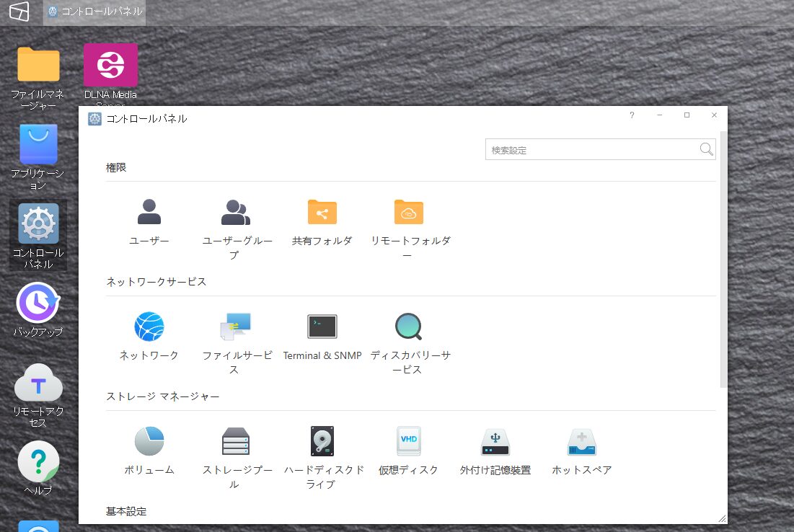Open the ハードディスクドライブ icon
This screenshot has width=794, height=532.
(x=322, y=441)
